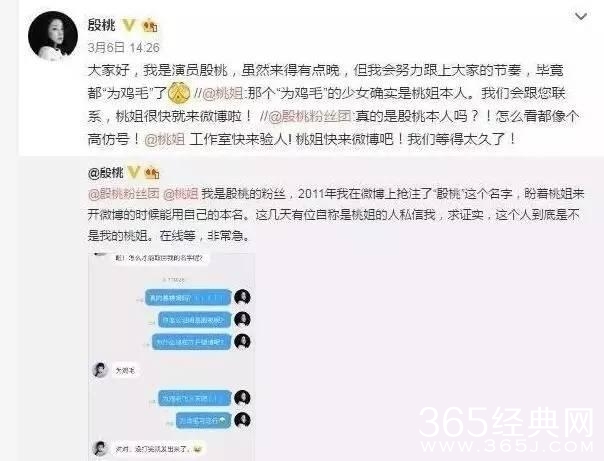
Task: Click reposted text 在线等，非常急
Action: point(204,236)
